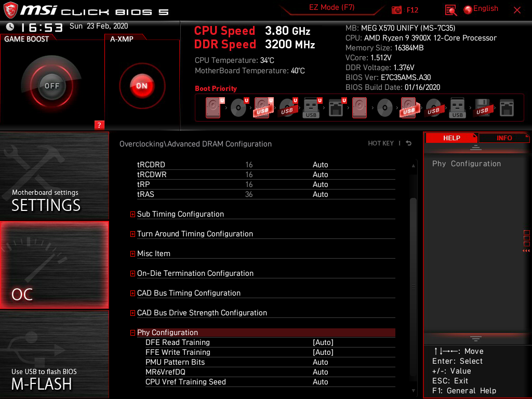Viewport: 532px width, 399px height.
Task: Click the DDR Speed 3200 MHz readout
Action: 255,44
